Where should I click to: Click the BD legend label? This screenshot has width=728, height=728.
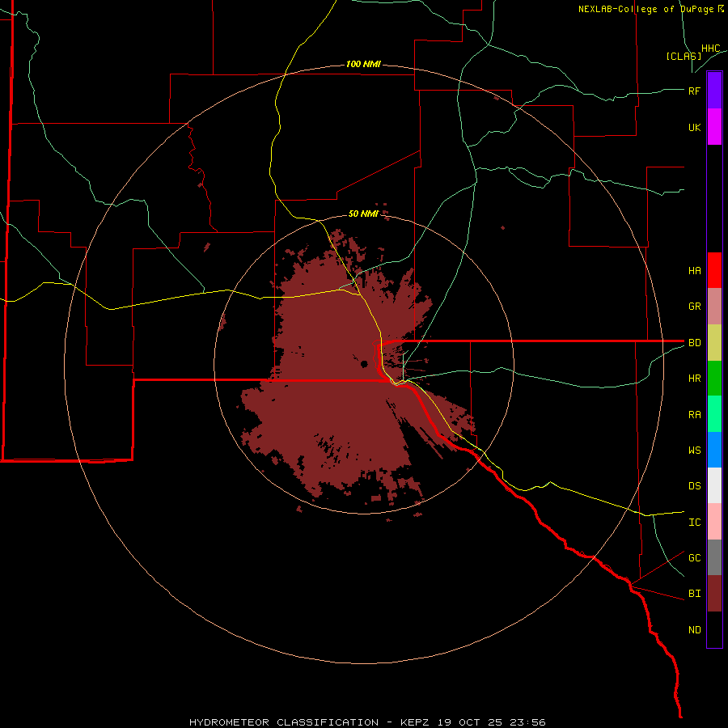tap(694, 343)
